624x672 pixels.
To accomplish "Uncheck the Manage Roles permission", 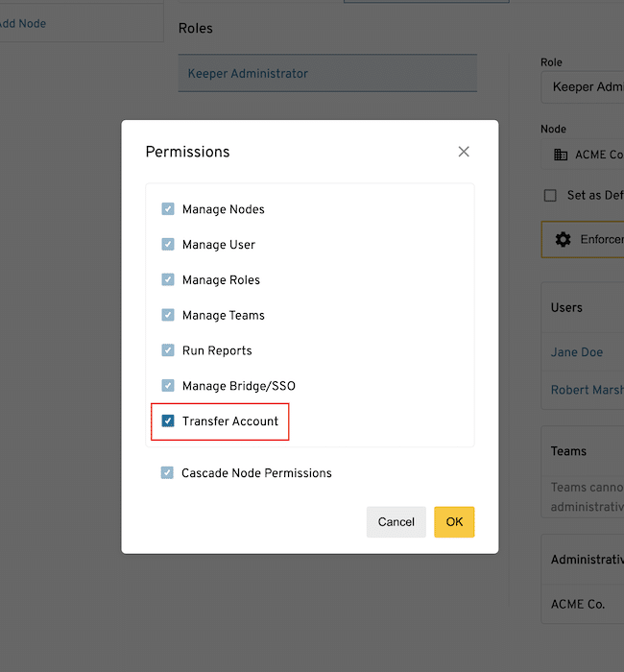I will point(168,280).
